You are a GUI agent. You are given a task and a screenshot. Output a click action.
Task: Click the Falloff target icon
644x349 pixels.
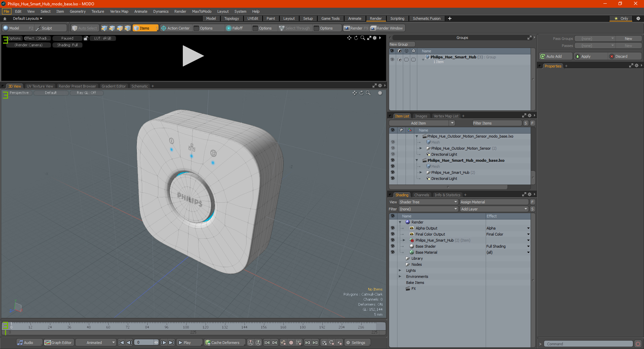(229, 28)
